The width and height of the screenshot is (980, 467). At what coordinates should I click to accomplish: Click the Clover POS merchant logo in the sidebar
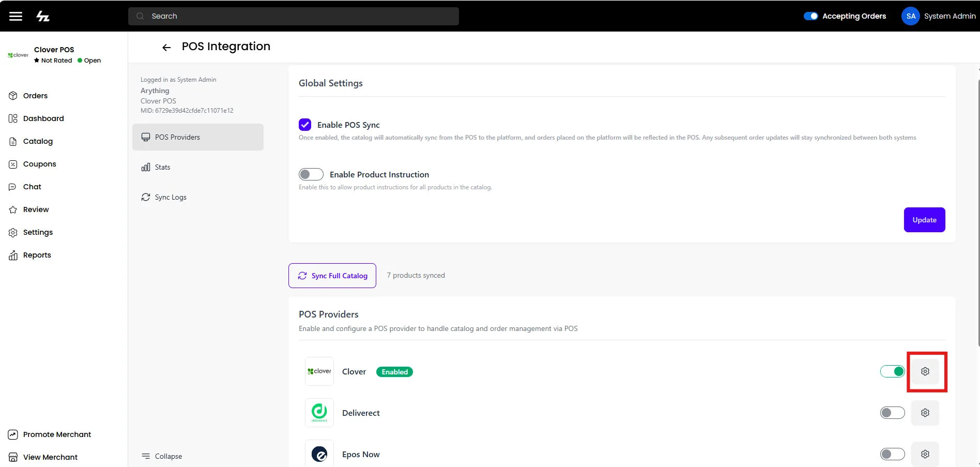[x=18, y=55]
